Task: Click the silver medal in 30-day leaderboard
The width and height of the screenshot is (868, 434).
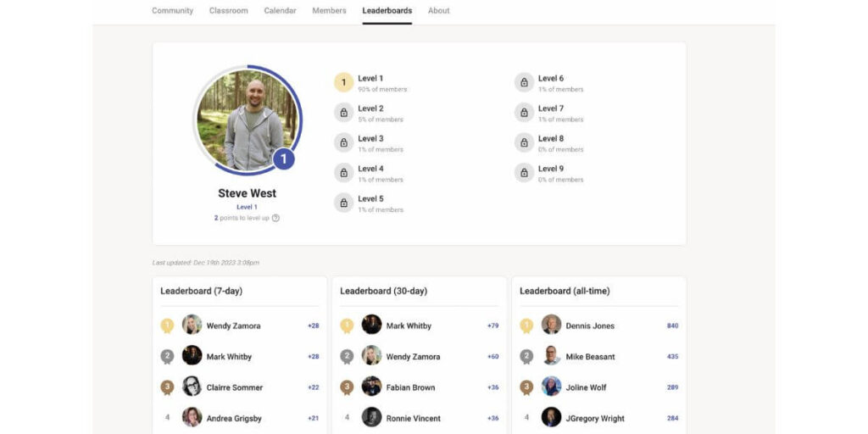Action: tap(347, 357)
